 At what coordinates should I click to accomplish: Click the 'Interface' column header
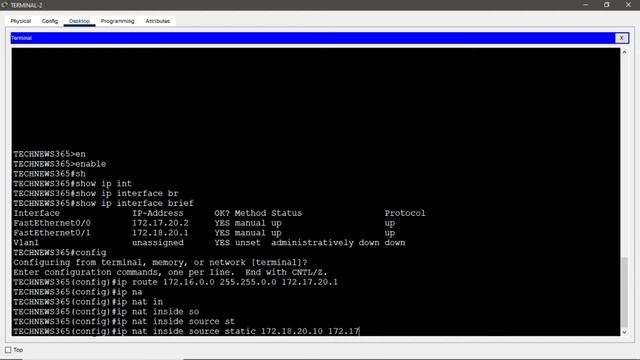point(36,213)
